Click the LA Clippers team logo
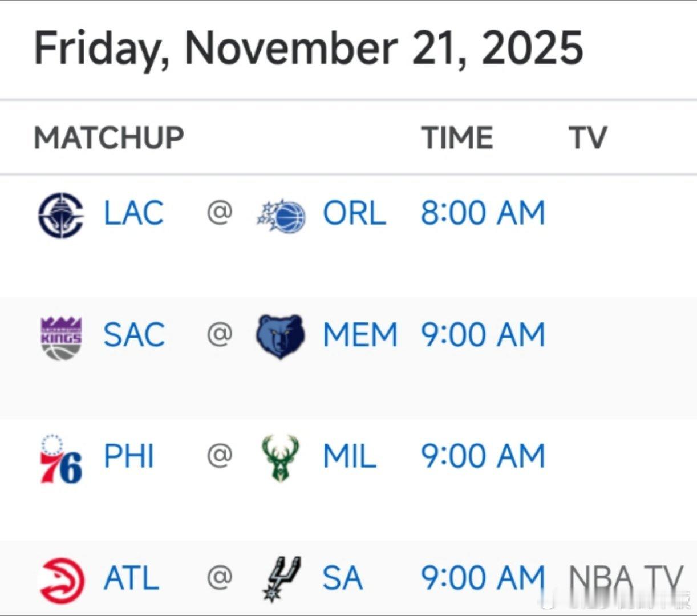 61,215
